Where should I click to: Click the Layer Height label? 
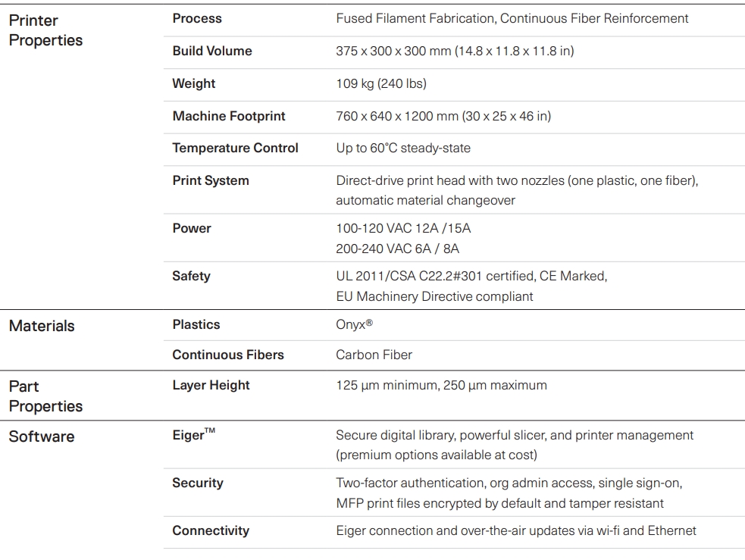click(211, 385)
